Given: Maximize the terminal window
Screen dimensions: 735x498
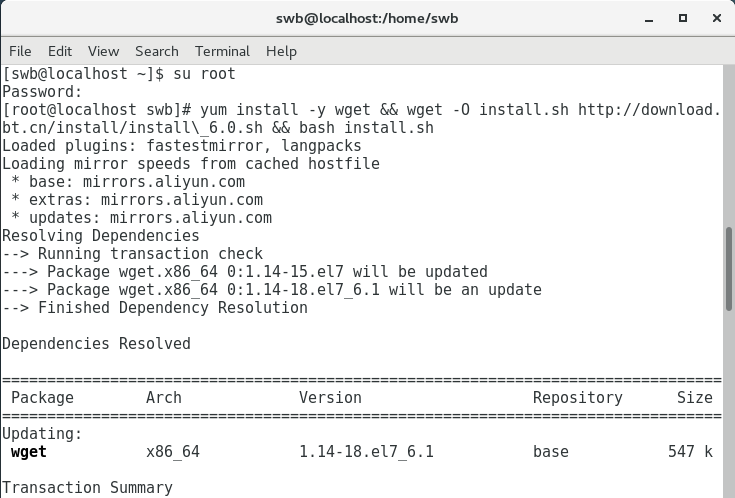Looking at the screenshot, I should click(x=683, y=18).
